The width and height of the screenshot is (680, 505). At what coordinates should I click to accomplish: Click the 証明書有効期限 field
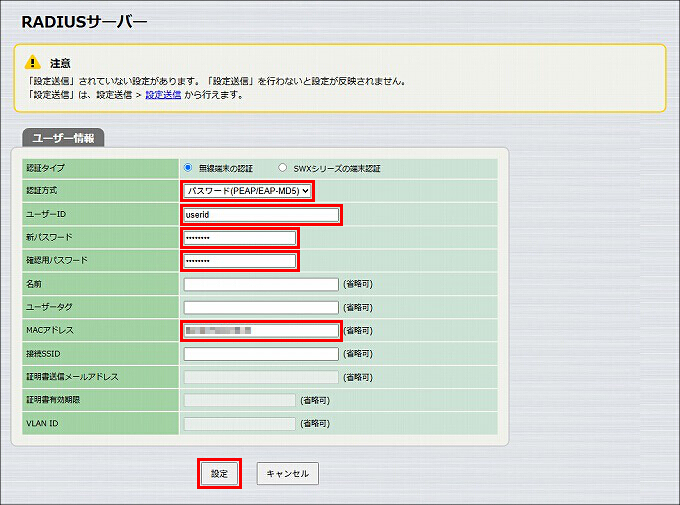coord(240,400)
